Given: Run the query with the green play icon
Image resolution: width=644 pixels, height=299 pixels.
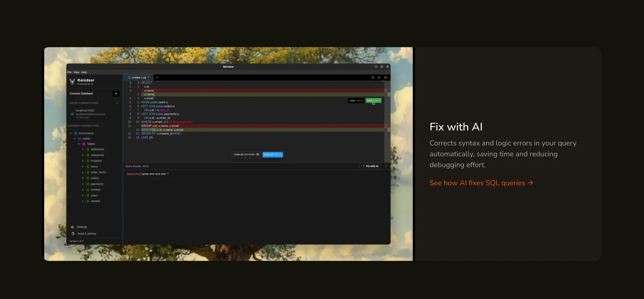Looking at the screenshot, I should (x=373, y=78).
